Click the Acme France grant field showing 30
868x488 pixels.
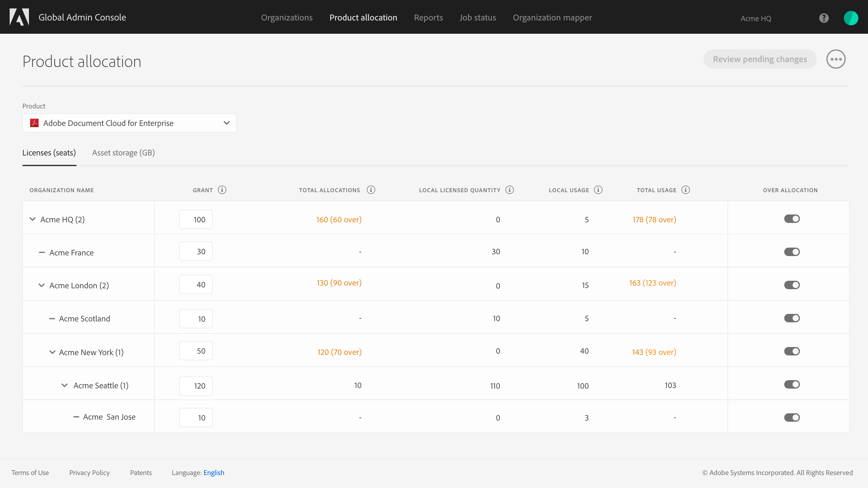pyautogui.click(x=196, y=251)
